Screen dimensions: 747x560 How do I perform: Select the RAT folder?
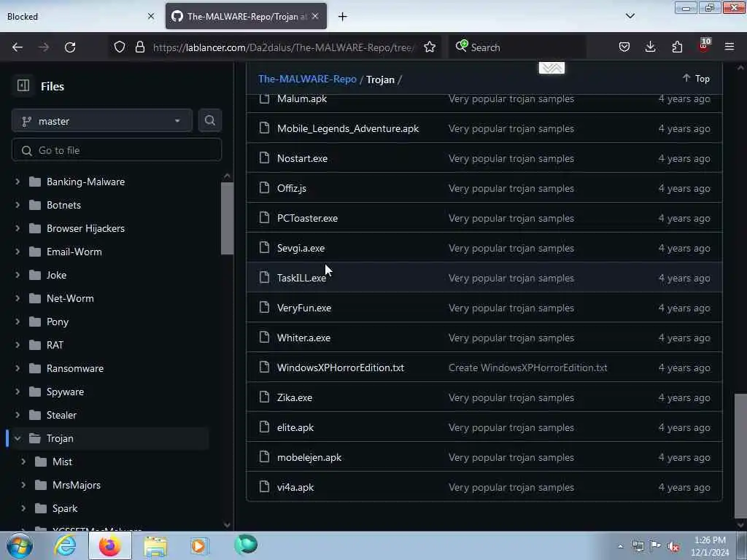[x=55, y=345]
